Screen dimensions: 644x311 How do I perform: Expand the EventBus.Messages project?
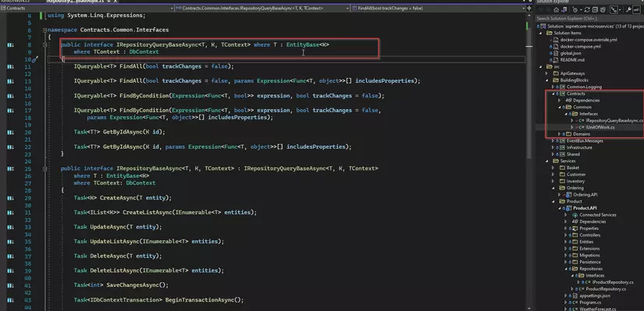553,141
